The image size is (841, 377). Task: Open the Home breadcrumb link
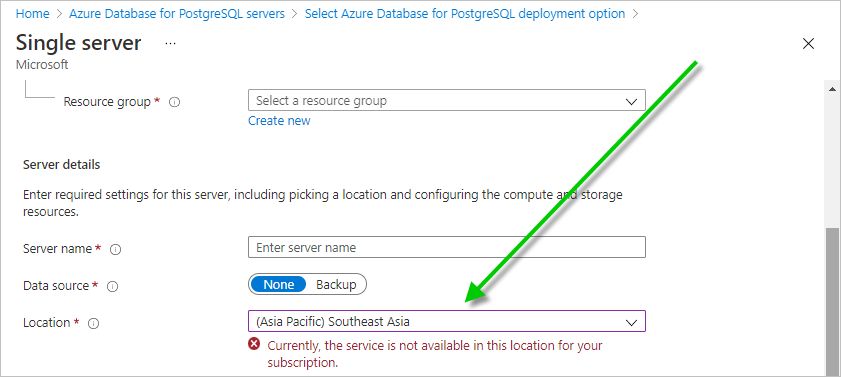32,14
